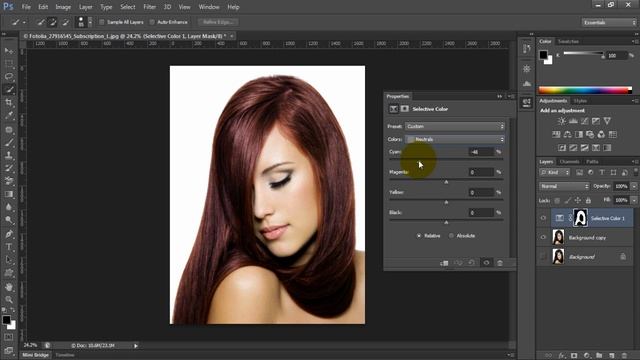Add a Photo Filter adjustment
Image resolution: width=640 pixels, height=360 pixels.
click(x=590, y=134)
